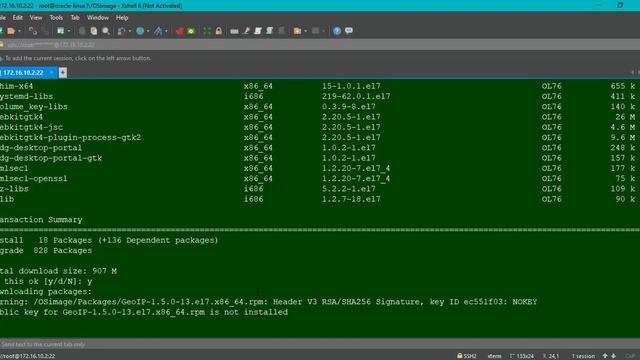
Task: Click the Open session folder icon
Action: pyautogui.click(x=11, y=31)
